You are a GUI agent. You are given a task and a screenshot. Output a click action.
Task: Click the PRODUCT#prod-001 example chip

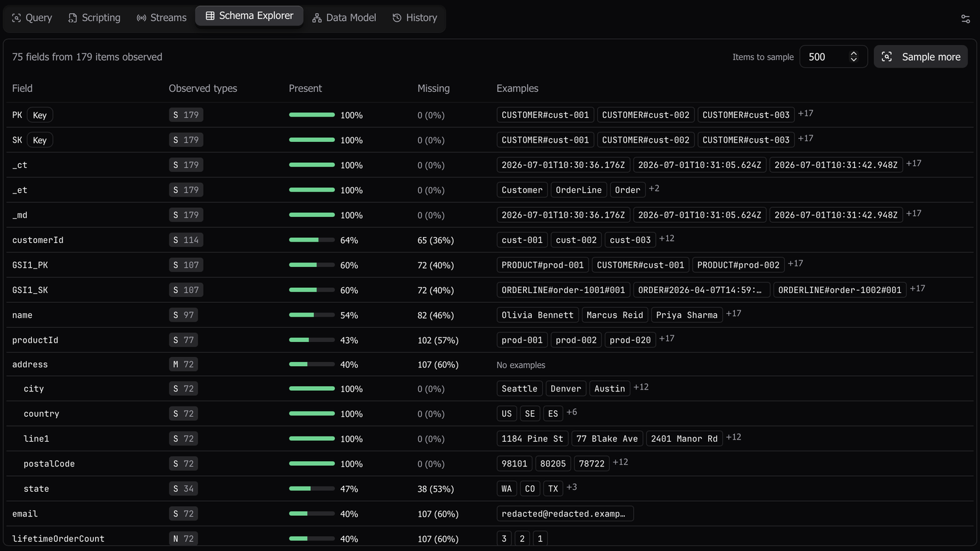543,265
